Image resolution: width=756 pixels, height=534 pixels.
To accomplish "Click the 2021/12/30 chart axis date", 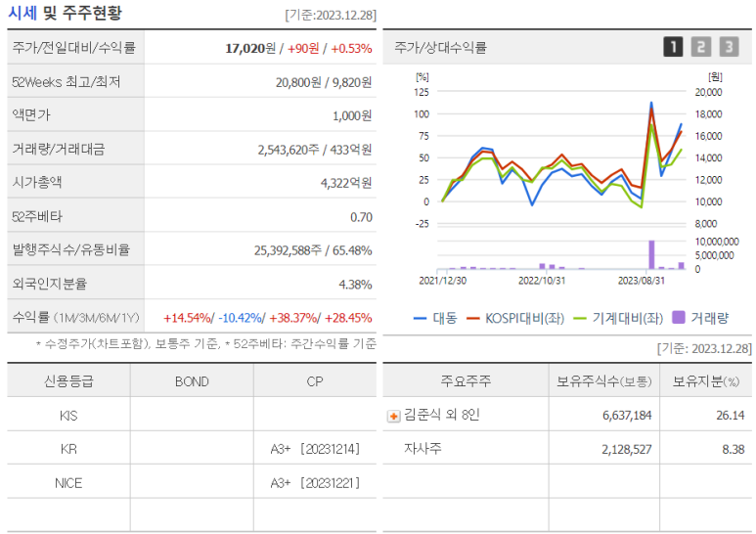I will pyautogui.click(x=443, y=281).
